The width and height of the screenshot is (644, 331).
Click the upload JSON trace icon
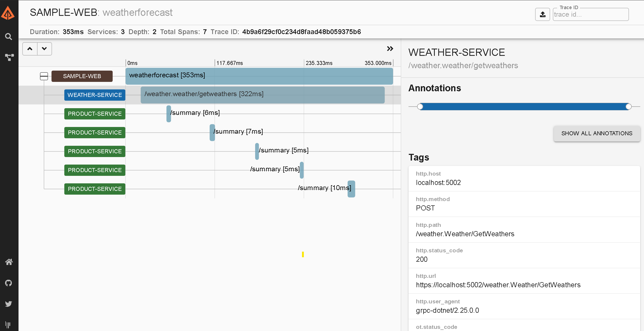(542, 14)
